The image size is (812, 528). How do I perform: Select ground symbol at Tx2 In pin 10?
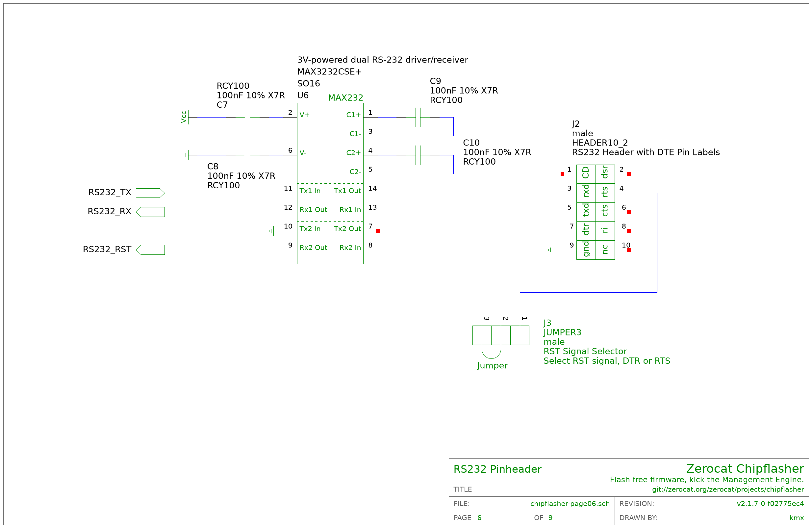271,231
